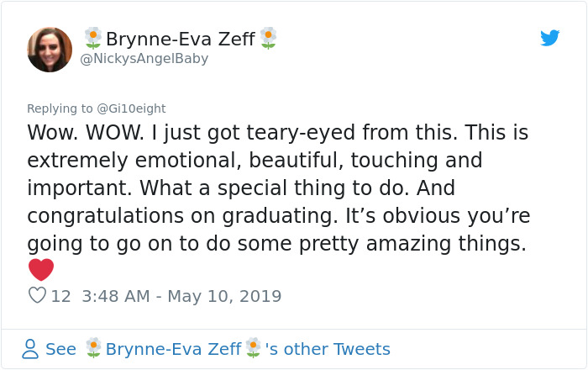
Task: Click the "Replying to" label
Action: click(x=60, y=108)
